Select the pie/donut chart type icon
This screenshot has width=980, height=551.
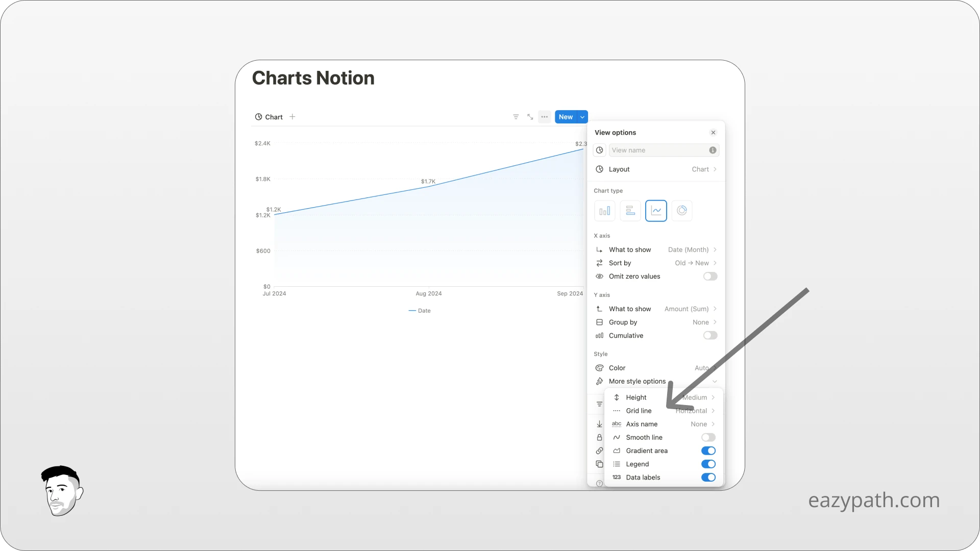click(x=682, y=211)
